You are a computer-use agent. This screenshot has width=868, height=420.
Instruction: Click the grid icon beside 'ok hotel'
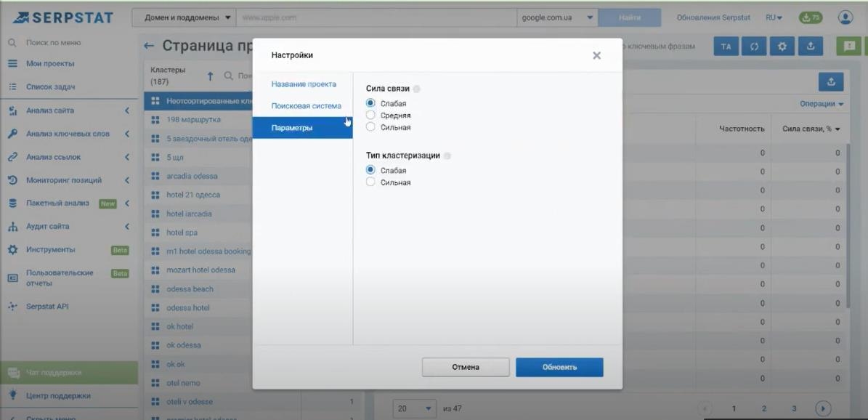pos(155,327)
